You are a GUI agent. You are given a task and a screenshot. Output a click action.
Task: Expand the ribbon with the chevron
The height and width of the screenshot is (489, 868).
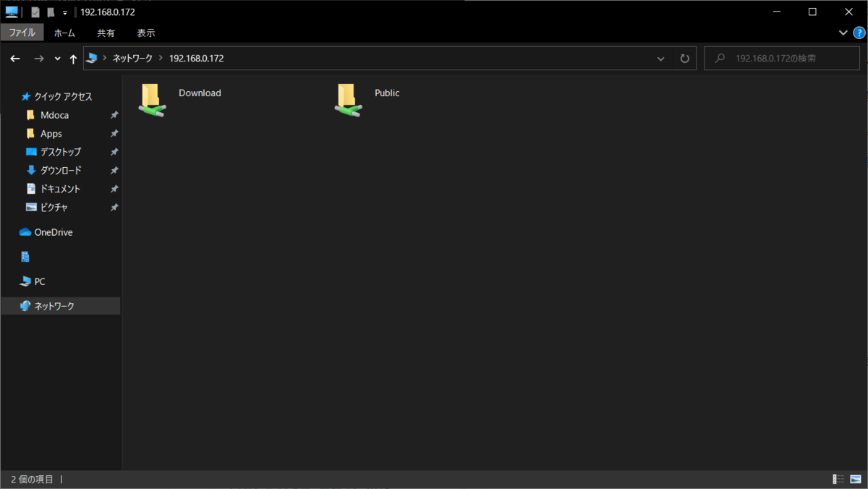click(x=843, y=33)
